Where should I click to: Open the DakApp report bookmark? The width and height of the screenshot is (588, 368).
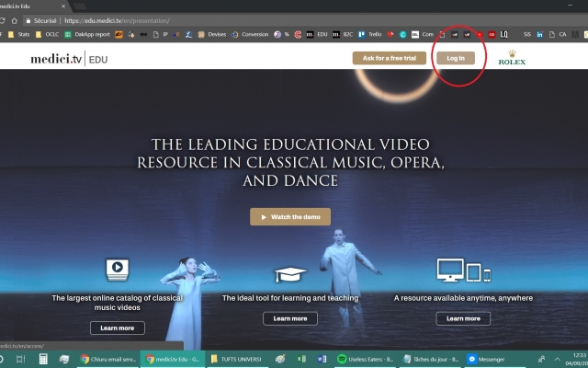(x=87, y=34)
